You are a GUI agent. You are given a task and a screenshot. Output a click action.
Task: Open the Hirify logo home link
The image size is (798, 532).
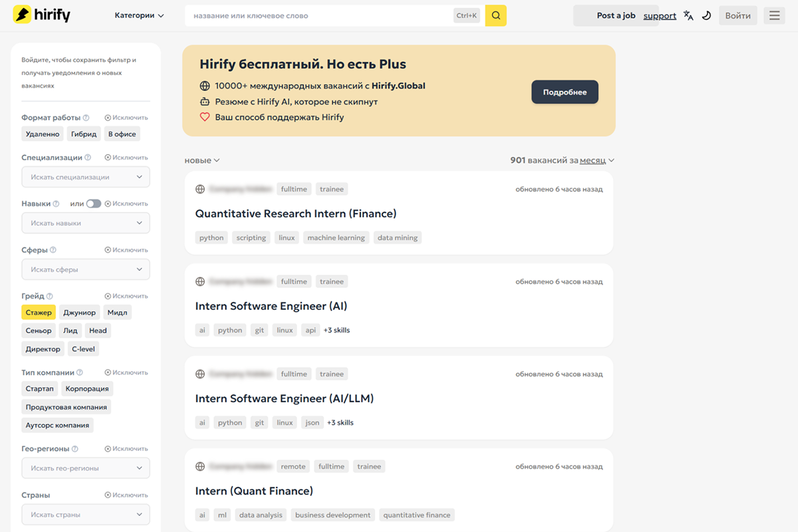click(x=42, y=15)
